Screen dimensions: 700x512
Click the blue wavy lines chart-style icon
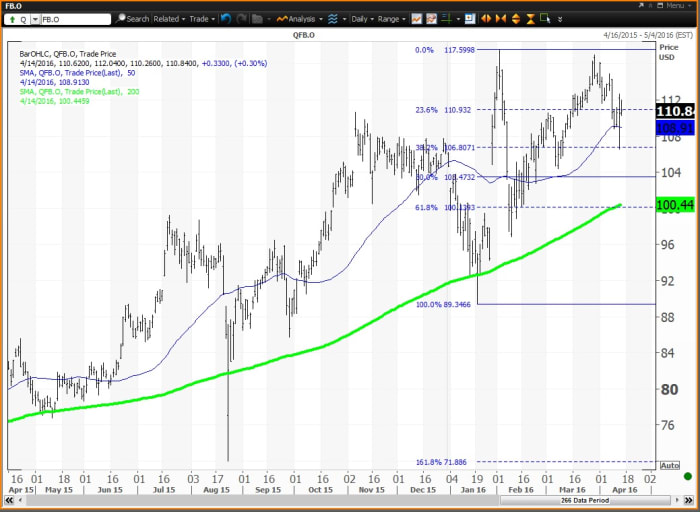pyautogui.click(x=333, y=19)
